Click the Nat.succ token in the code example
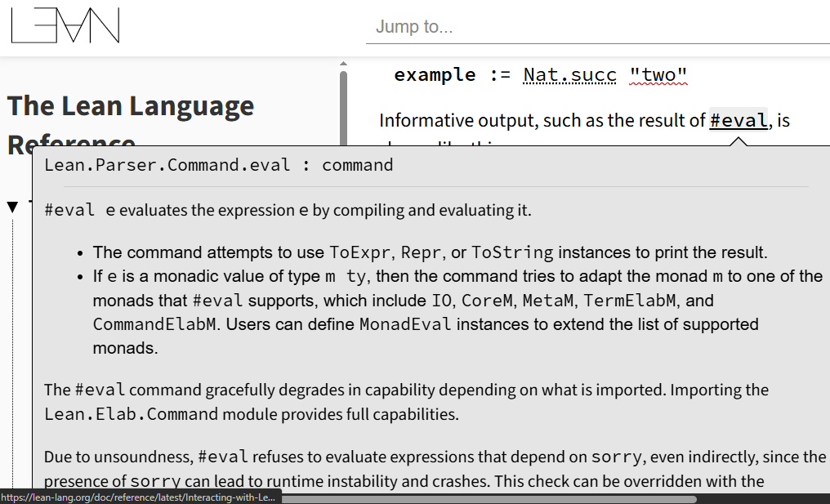The height and width of the screenshot is (504, 830). [x=570, y=75]
